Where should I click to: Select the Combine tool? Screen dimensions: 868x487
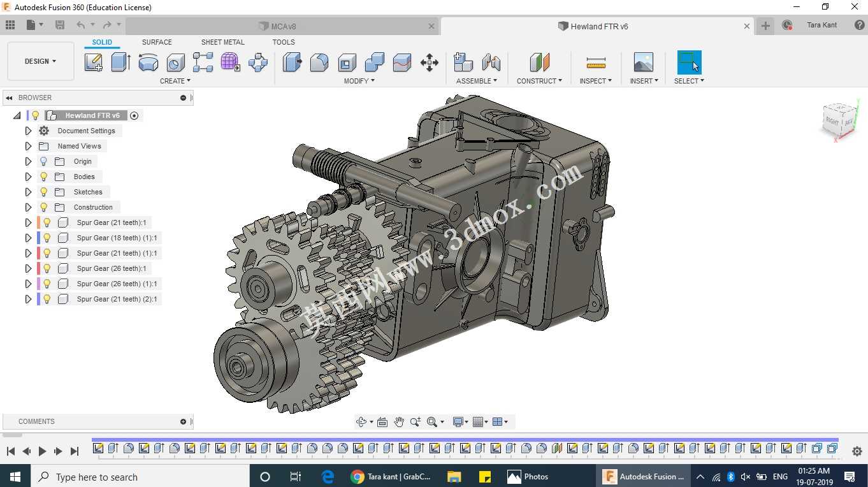click(x=374, y=62)
